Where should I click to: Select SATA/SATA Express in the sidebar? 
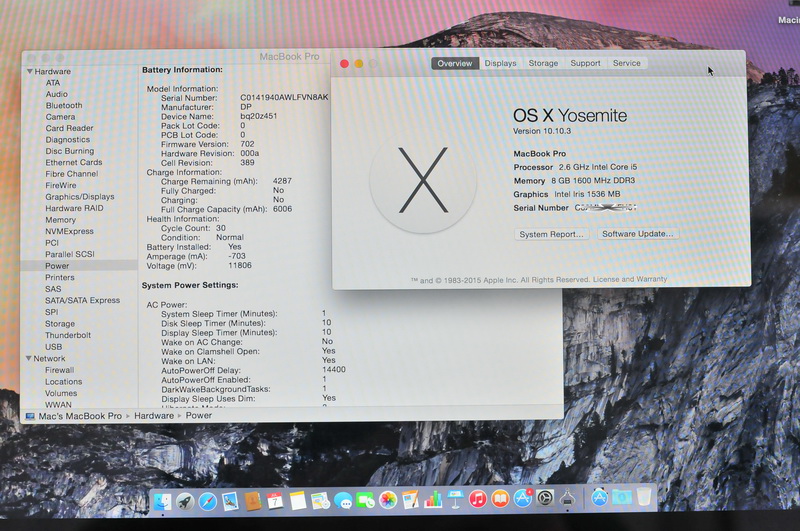coord(83,300)
